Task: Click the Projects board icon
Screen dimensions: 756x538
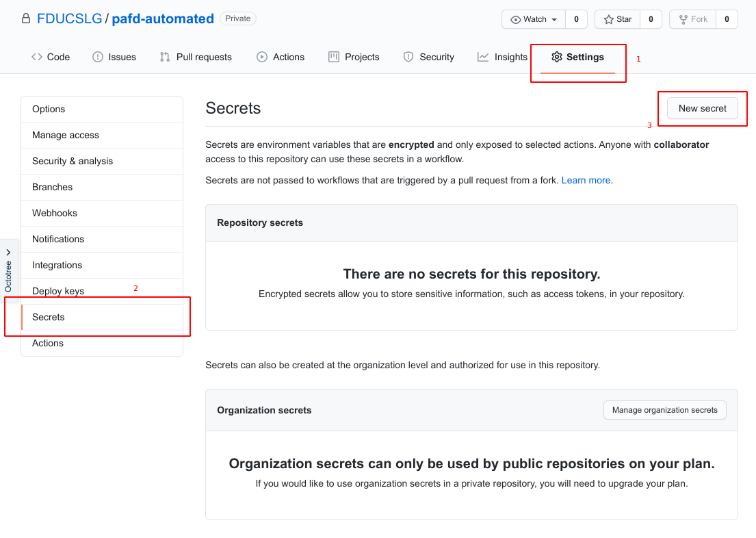Action: [x=334, y=57]
